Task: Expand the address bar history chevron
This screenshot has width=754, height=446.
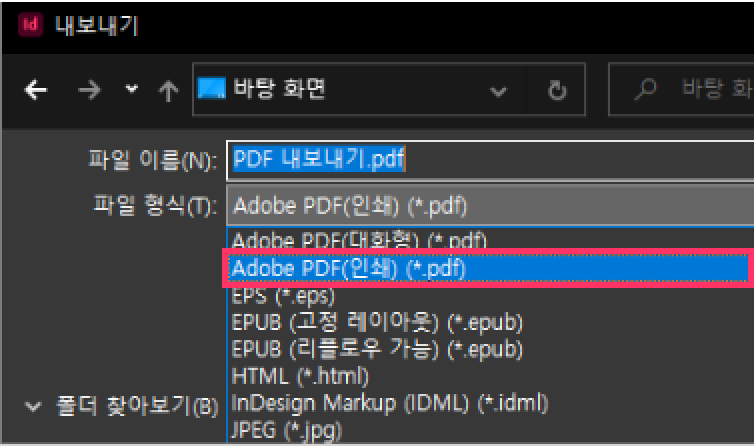Action: (x=498, y=91)
